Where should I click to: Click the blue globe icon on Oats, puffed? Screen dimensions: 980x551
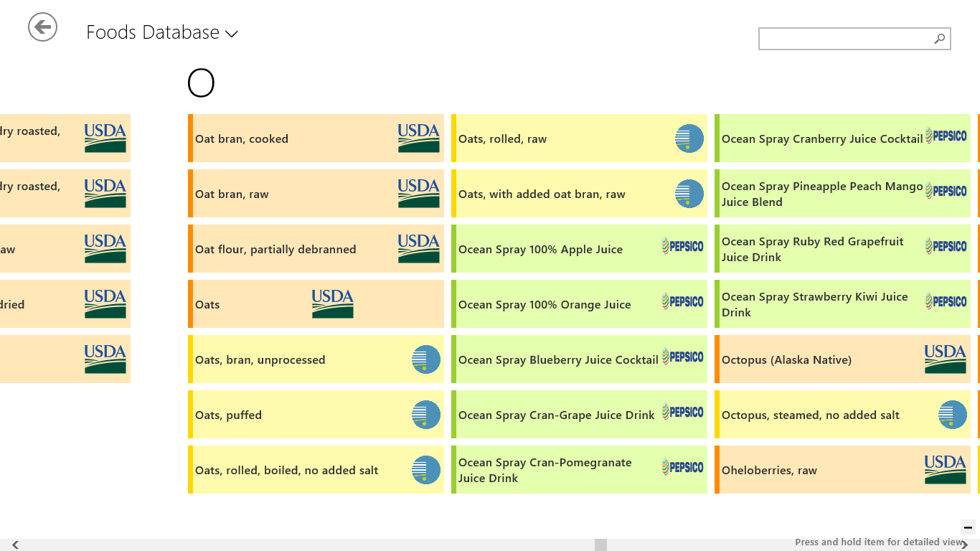click(426, 415)
